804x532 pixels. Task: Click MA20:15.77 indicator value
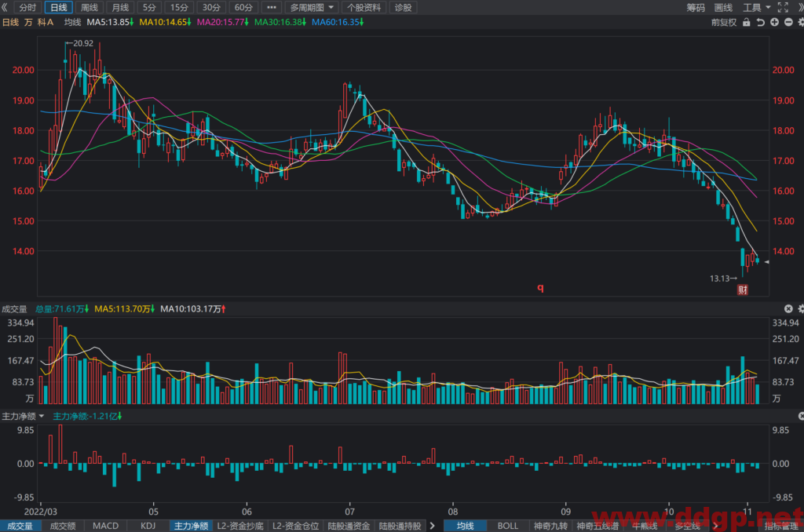(222, 23)
